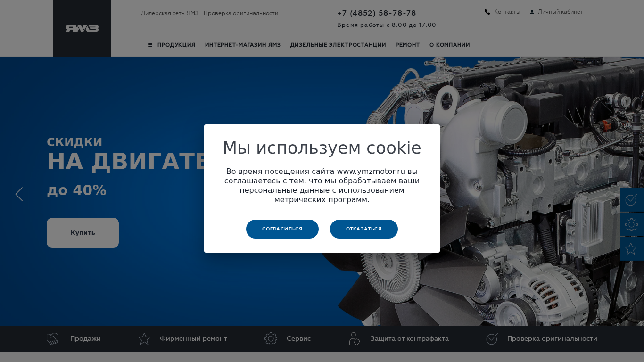Click phone number +7 (4852) 58-78-78
Screen dimensions: 644x362
pyautogui.click(x=377, y=13)
